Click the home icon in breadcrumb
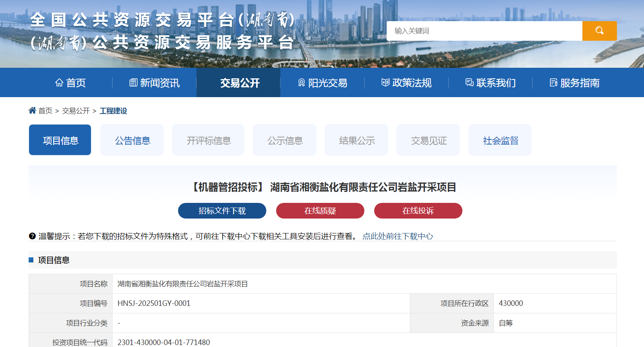644x347 pixels. (x=32, y=110)
